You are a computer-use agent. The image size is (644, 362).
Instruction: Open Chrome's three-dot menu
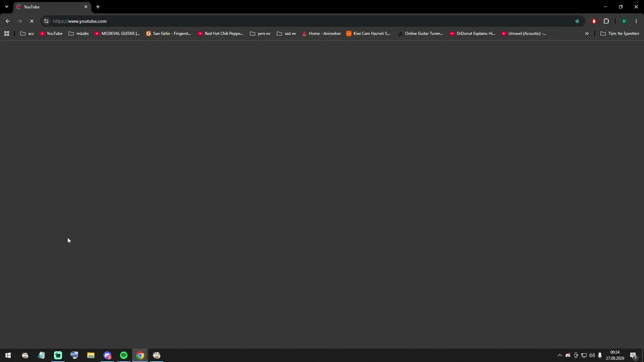tap(636, 21)
